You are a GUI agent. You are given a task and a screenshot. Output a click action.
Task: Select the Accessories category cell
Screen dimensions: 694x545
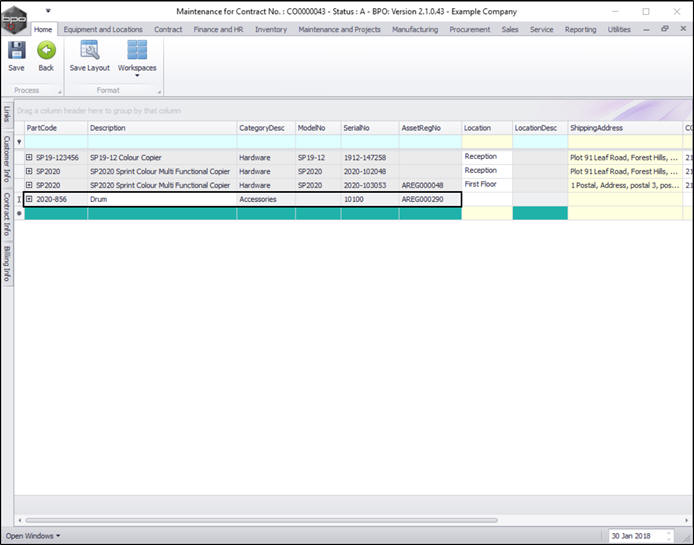266,199
